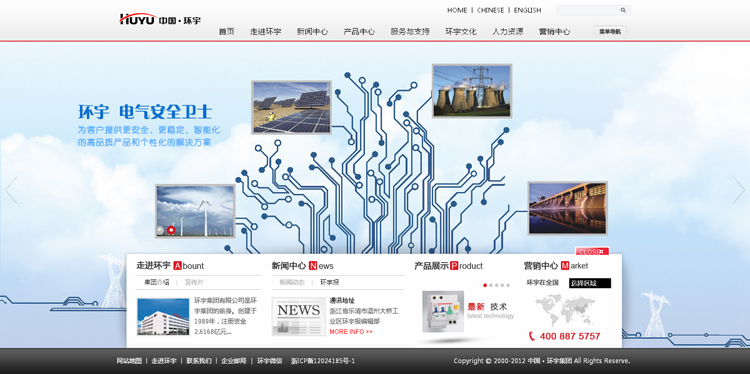
Task: Advance to the next banner slide arrow
Action: pyautogui.click(x=739, y=190)
